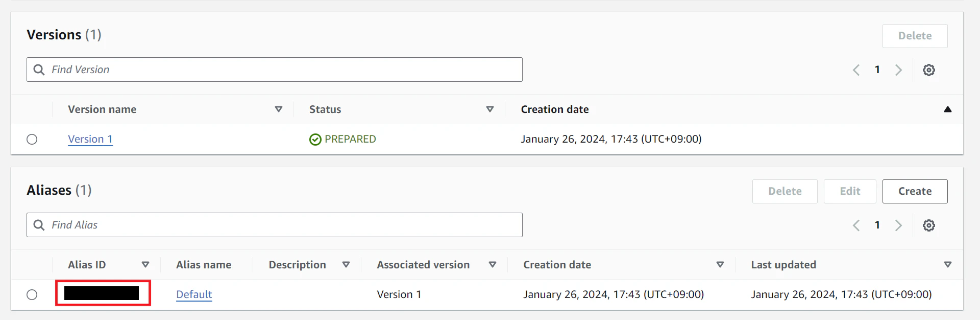Sort by Alias ID column arrow
Screen dimensions: 980x320
(x=145, y=265)
